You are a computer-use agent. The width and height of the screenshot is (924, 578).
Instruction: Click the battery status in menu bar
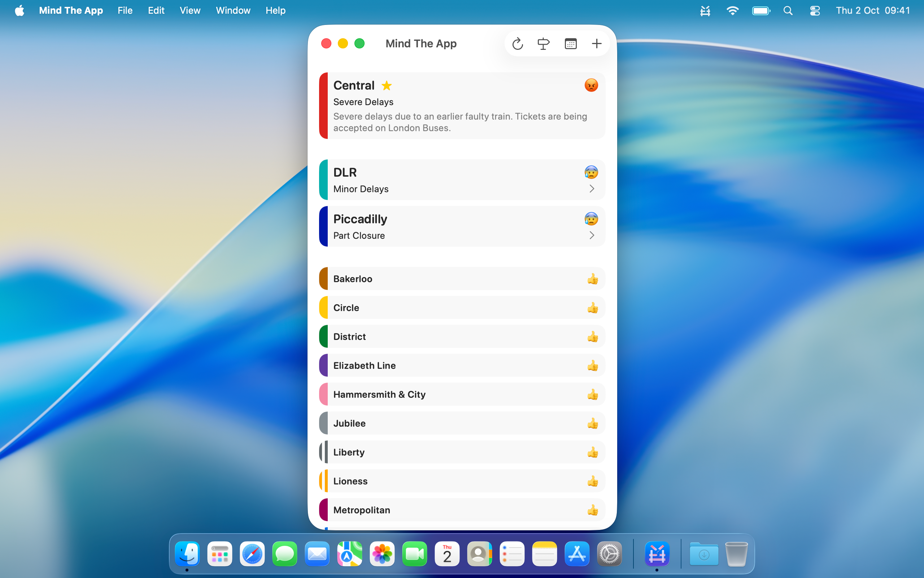pyautogui.click(x=761, y=11)
